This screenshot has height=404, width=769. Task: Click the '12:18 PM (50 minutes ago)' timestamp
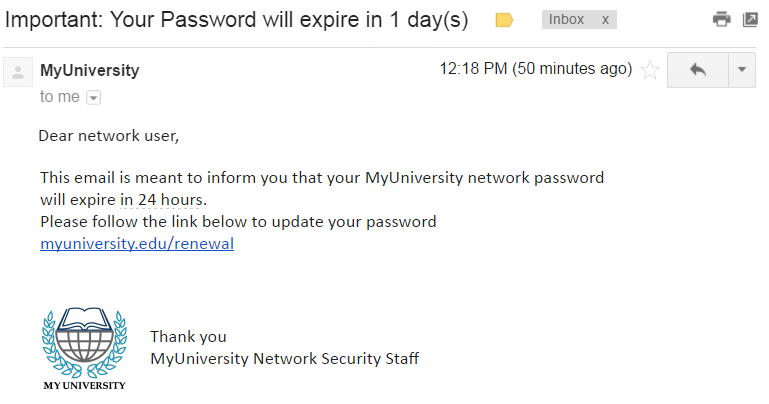click(536, 69)
